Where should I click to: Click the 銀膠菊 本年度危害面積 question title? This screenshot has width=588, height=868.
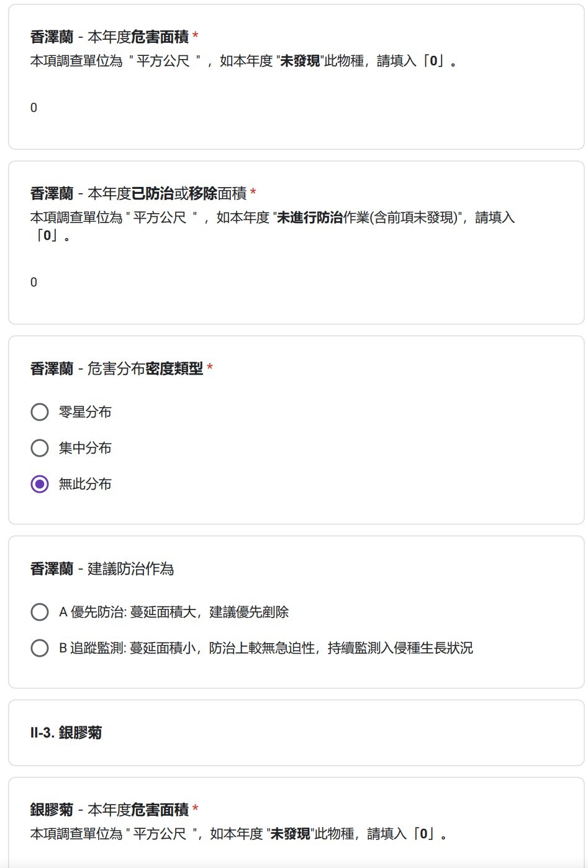coord(109,810)
